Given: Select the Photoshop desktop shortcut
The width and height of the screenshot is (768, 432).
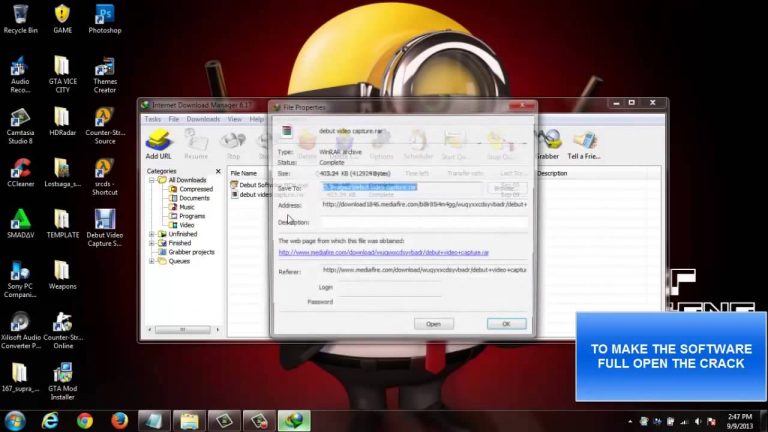Looking at the screenshot, I should click(105, 19).
